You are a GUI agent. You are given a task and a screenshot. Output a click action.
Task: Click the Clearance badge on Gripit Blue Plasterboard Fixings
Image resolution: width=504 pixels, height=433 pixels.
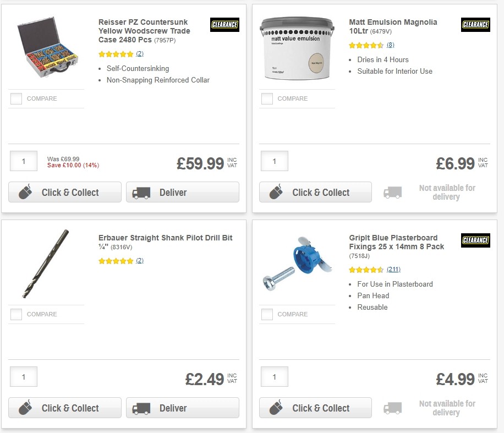475,240
